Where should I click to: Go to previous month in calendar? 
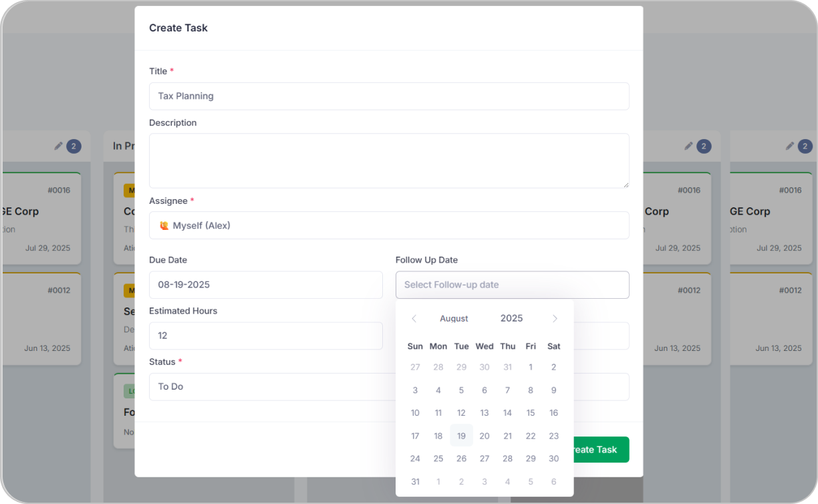[x=414, y=319]
